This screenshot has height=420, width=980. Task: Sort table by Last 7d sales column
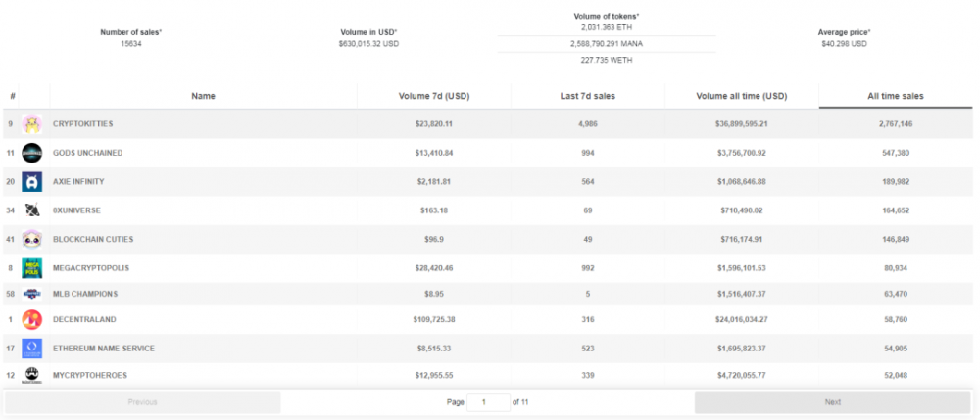(x=588, y=96)
